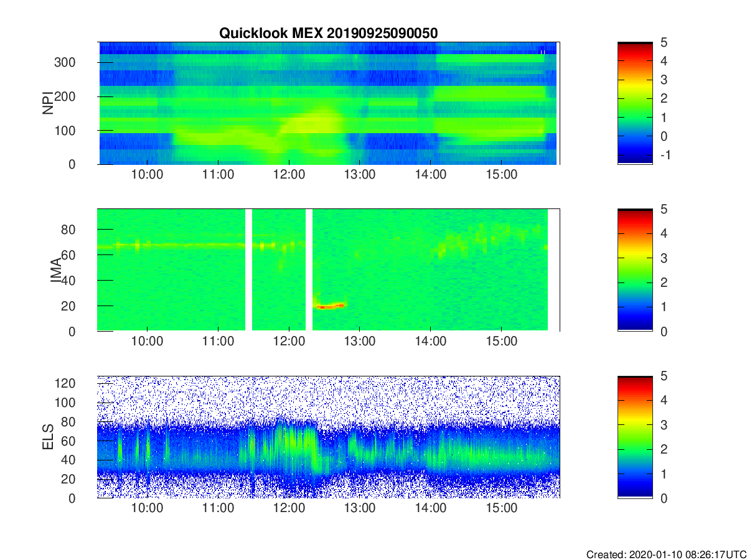Click the IMA colorbar
The width and height of the screenshot is (747, 560).
tap(635, 270)
